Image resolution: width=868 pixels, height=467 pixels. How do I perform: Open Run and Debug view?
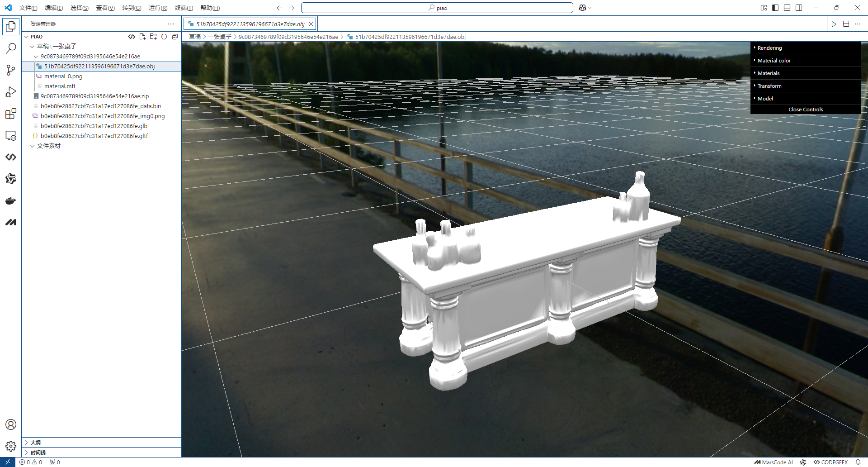(x=11, y=92)
